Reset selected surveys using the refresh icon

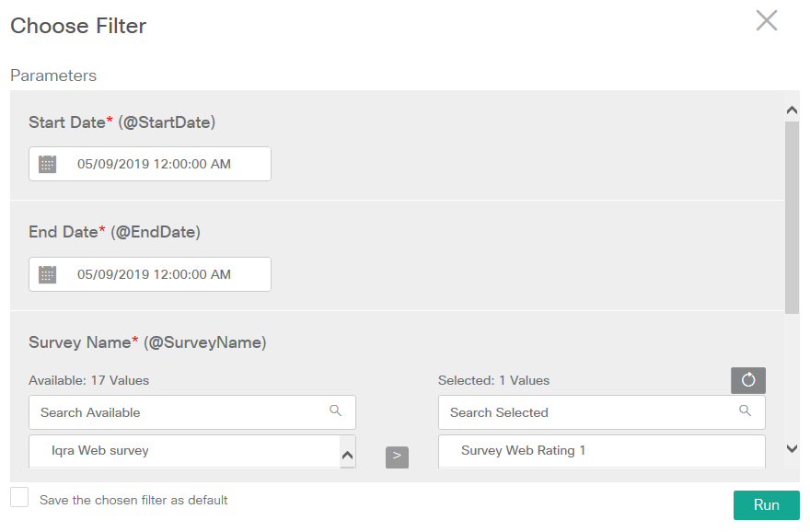[x=747, y=380]
